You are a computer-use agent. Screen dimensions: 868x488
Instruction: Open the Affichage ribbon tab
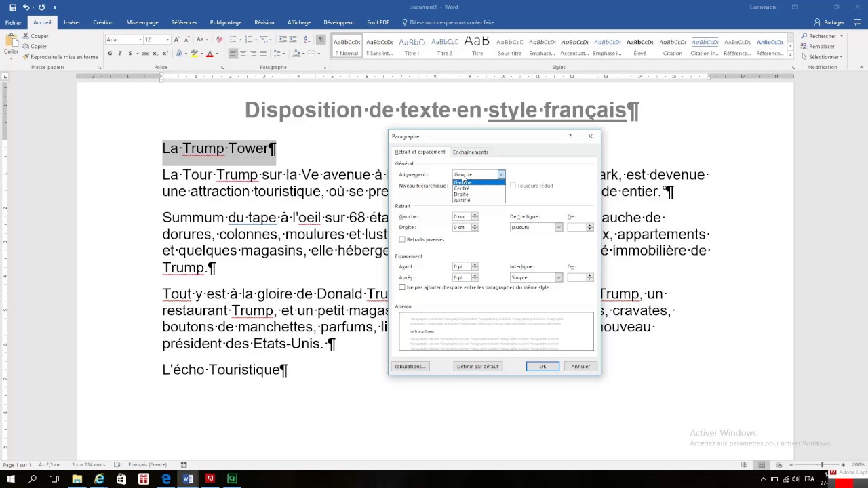point(299,22)
